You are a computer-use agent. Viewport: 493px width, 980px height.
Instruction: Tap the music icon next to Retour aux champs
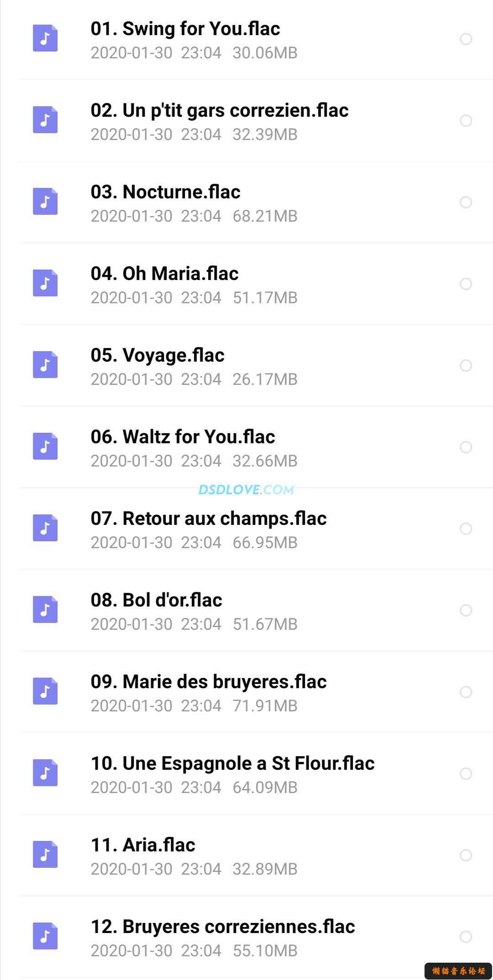[x=45, y=528]
